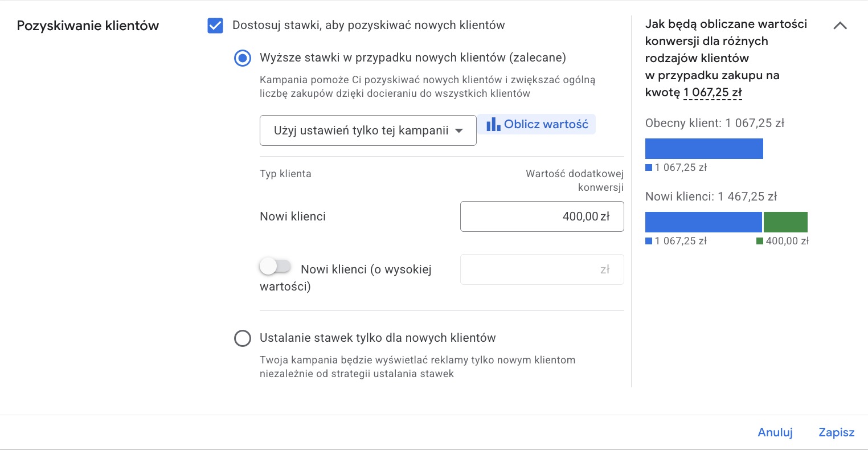Click the blue bar under Obecny klient

click(704, 149)
